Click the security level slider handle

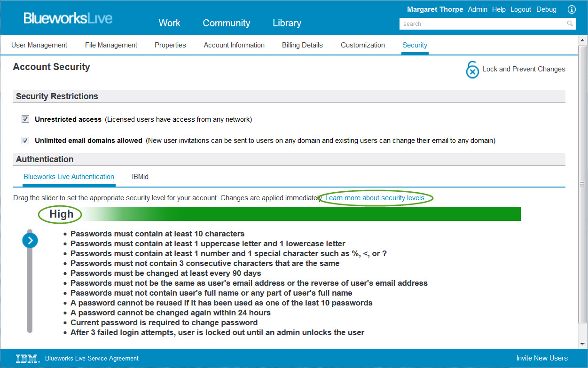coord(30,241)
